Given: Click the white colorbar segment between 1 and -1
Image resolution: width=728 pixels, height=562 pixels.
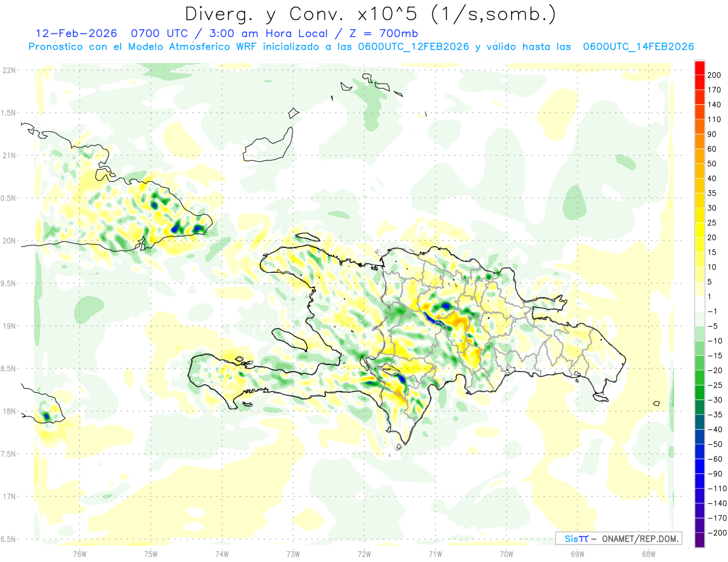Looking at the screenshot, I should tap(699, 304).
